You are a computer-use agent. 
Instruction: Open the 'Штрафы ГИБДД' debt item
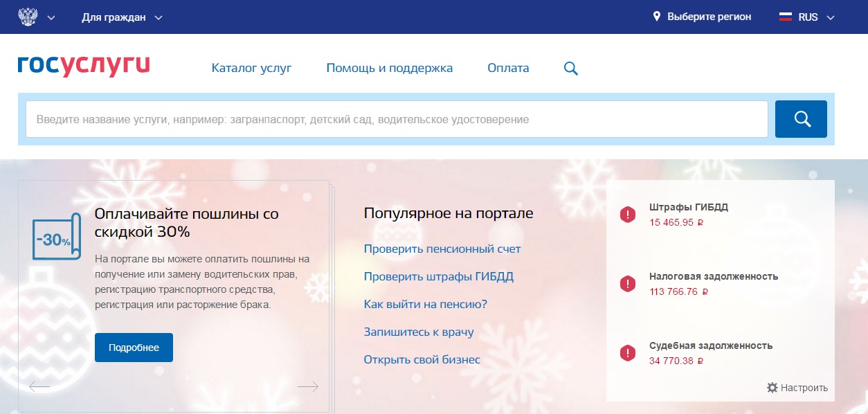click(x=689, y=207)
